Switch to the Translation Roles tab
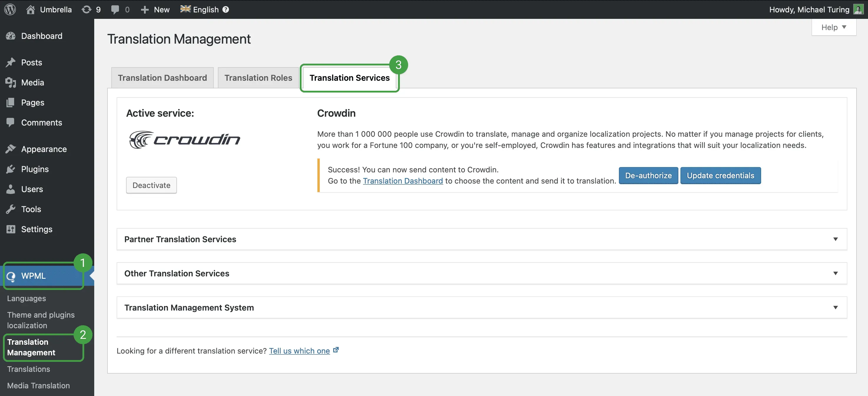 258,77
